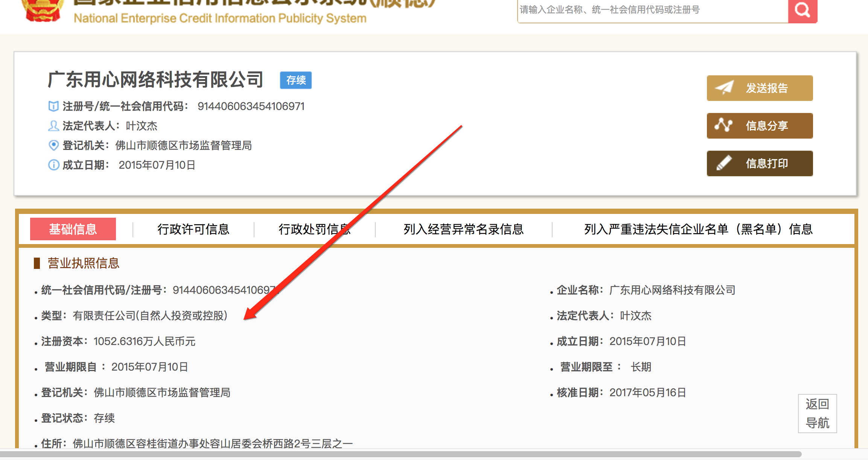The height and width of the screenshot is (461, 868).
Task: Switch to the 行政许可信息 tab
Action: click(x=193, y=229)
